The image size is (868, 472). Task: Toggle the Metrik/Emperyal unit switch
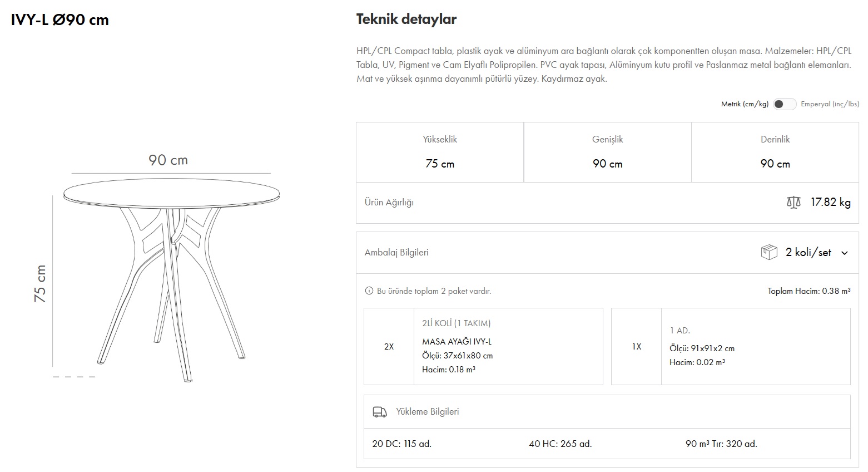(784, 104)
